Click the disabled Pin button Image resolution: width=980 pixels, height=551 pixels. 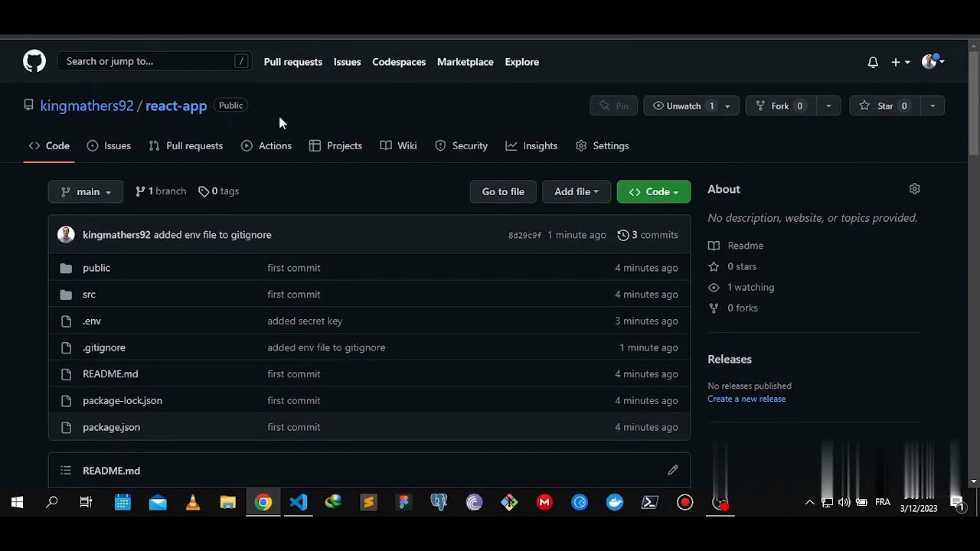pyautogui.click(x=613, y=106)
